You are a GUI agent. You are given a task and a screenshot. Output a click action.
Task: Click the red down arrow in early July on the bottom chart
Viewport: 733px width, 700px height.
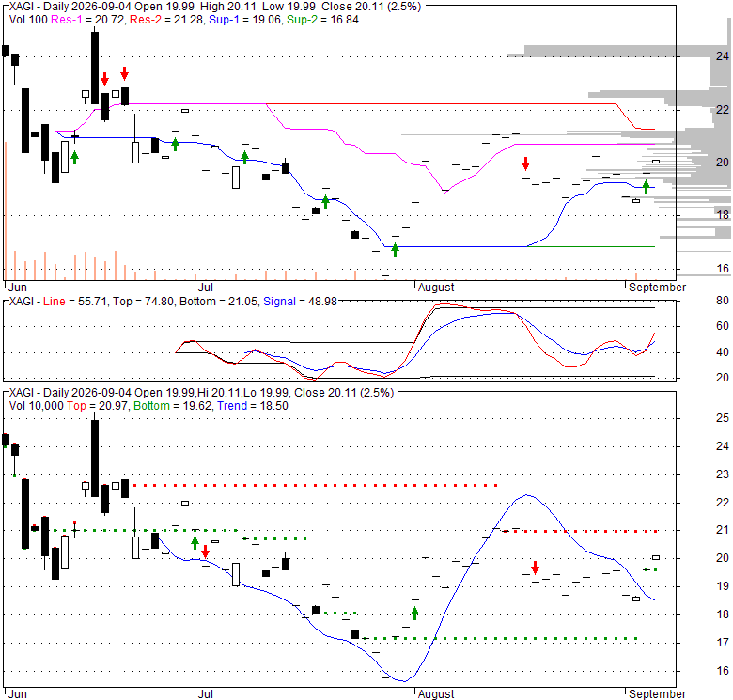tap(205, 552)
